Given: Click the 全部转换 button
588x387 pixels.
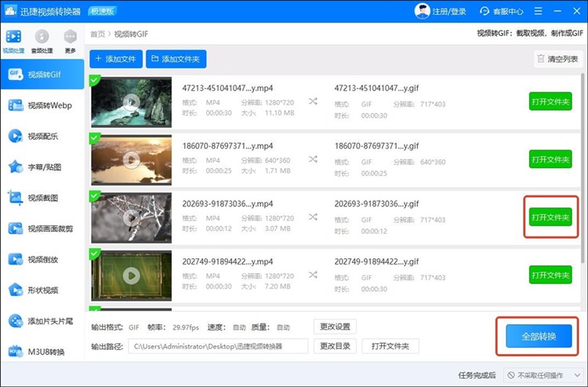Looking at the screenshot, I should pyautogui.click(x=539, y=336).
